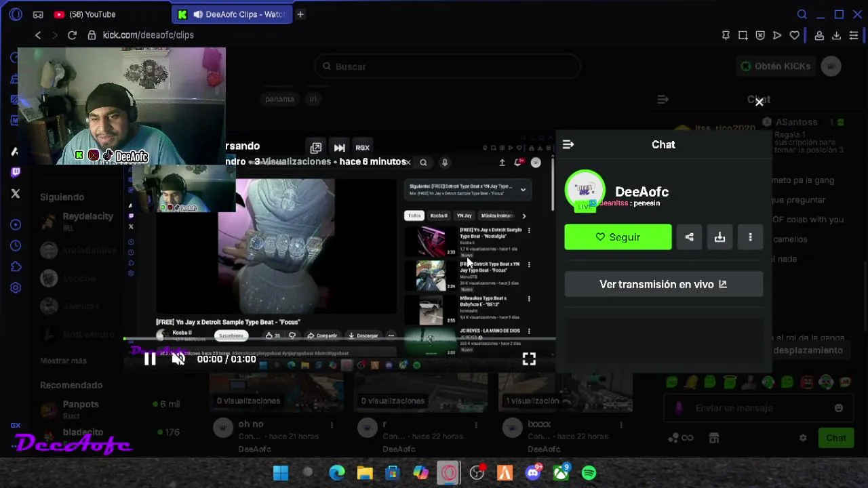
Task: Reload the Kick page
Action: click(72, 35)
